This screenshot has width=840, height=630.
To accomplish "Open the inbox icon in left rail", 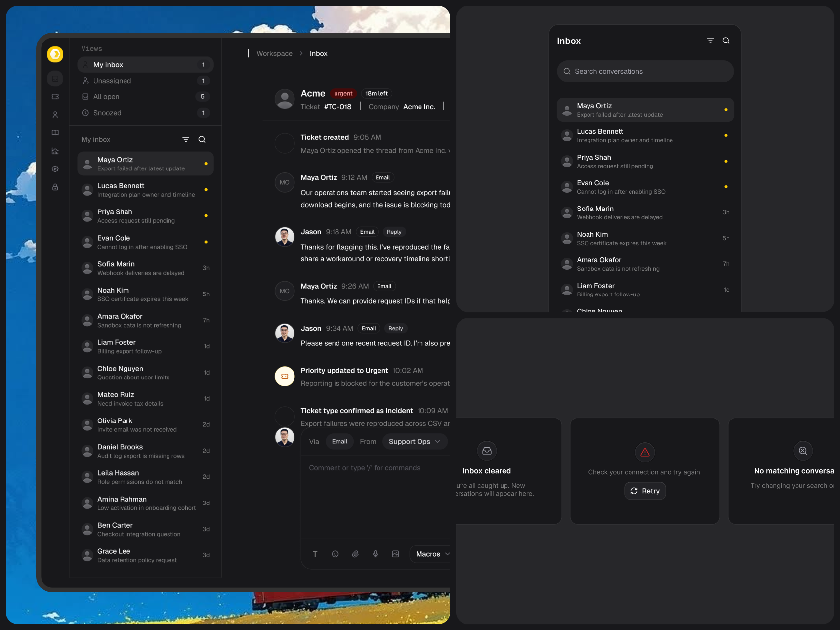I will (55, 79).
